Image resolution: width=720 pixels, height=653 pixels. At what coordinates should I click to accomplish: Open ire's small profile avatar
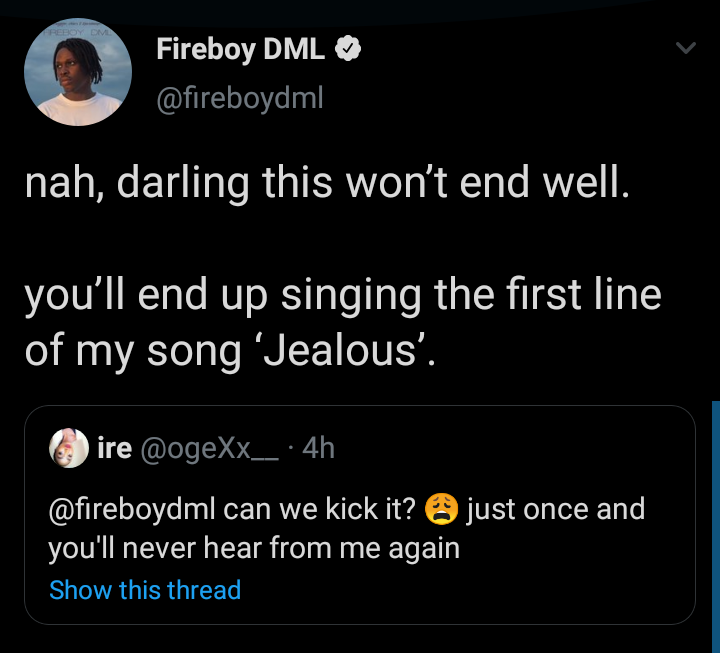point(70,449)
